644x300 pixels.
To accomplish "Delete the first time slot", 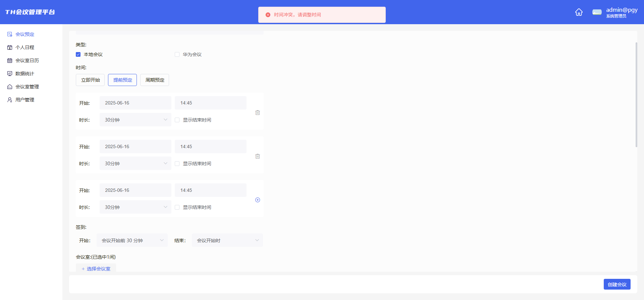I will 258,113.
